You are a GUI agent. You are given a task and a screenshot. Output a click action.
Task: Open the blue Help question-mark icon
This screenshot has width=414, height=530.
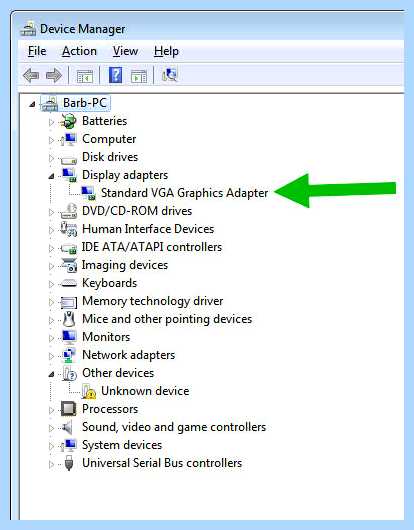(115, 75)
